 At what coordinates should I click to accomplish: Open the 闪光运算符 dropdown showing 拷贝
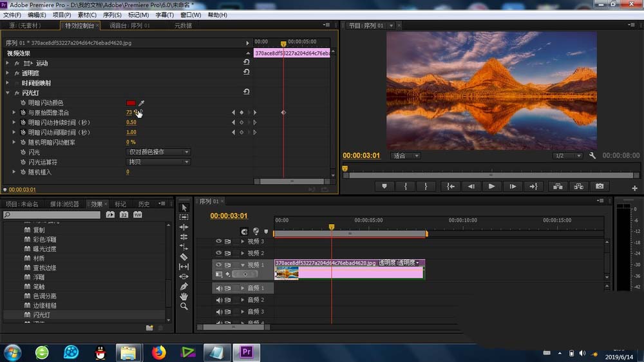click(x=158, y=162)
